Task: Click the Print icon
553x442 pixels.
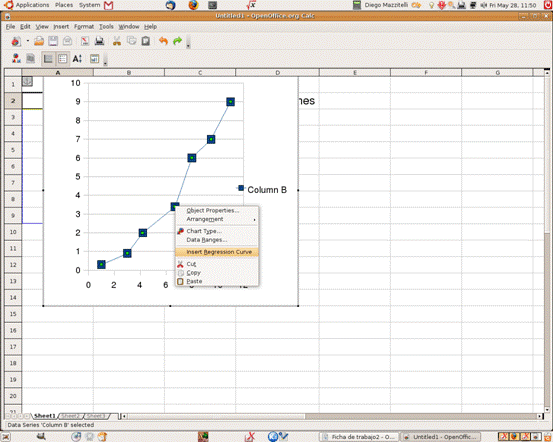Action: click(x=99, y=41)
